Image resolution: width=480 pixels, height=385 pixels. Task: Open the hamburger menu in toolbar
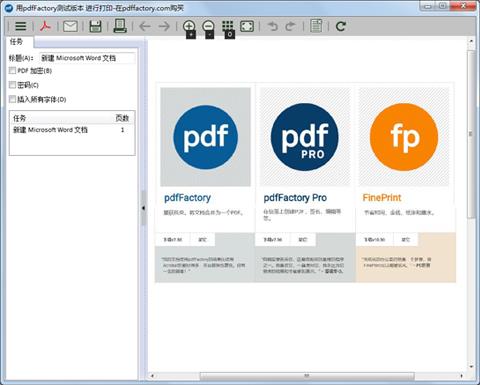click(21, 26)
